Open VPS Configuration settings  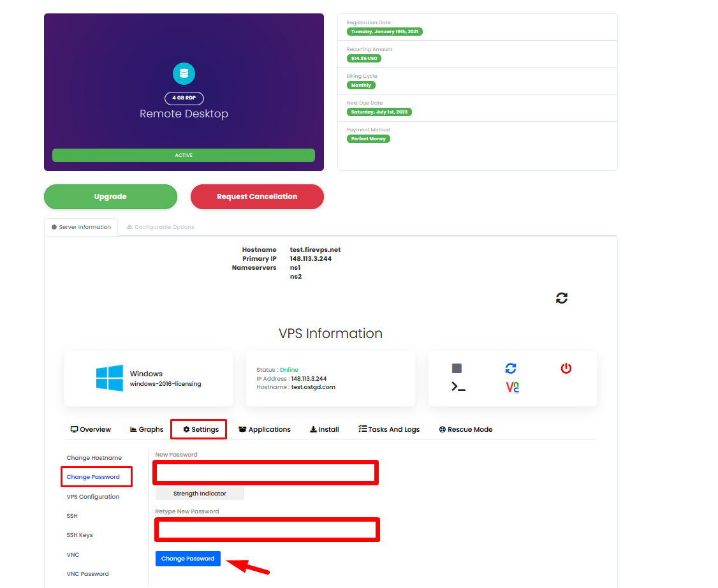click(x=93, y=496)
